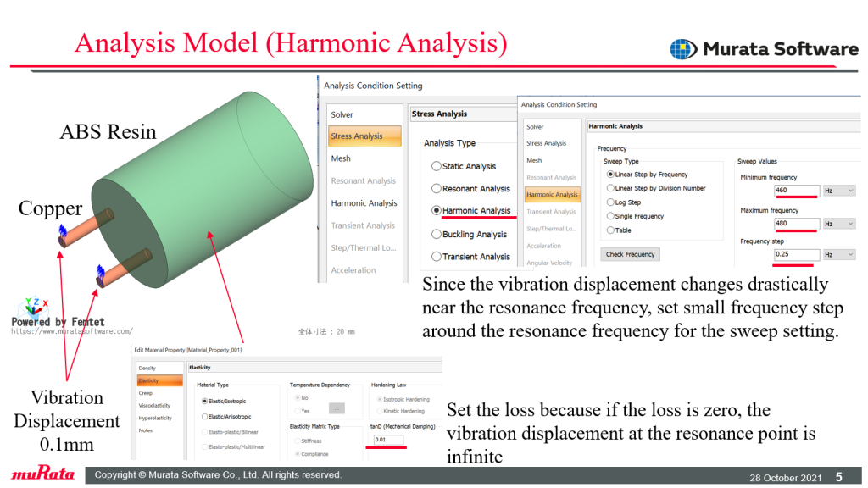Select Elasticity in material property list
Image resolution: width=868 pixels, height=488 pixels.
click(x=159, y=380)
